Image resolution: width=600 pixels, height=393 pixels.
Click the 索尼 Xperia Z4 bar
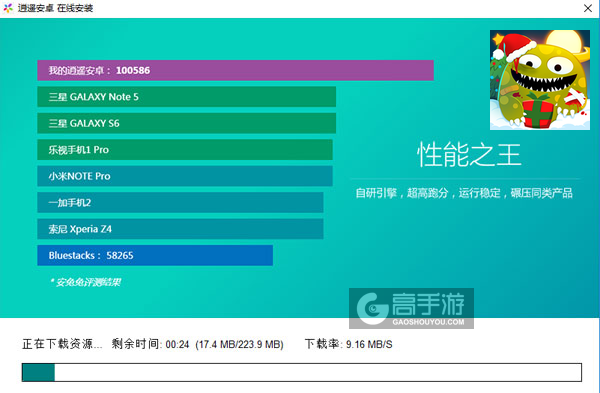(x=180, y=229)
